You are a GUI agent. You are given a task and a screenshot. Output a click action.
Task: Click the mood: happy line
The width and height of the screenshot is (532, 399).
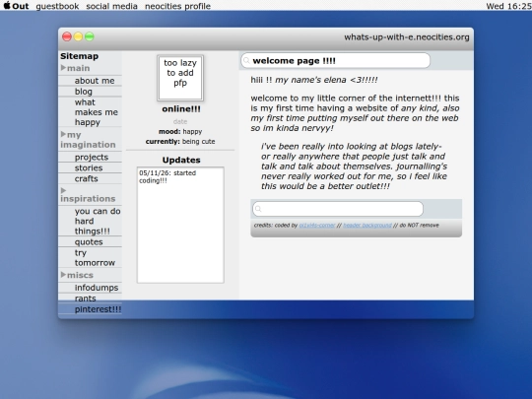(180, 131)
